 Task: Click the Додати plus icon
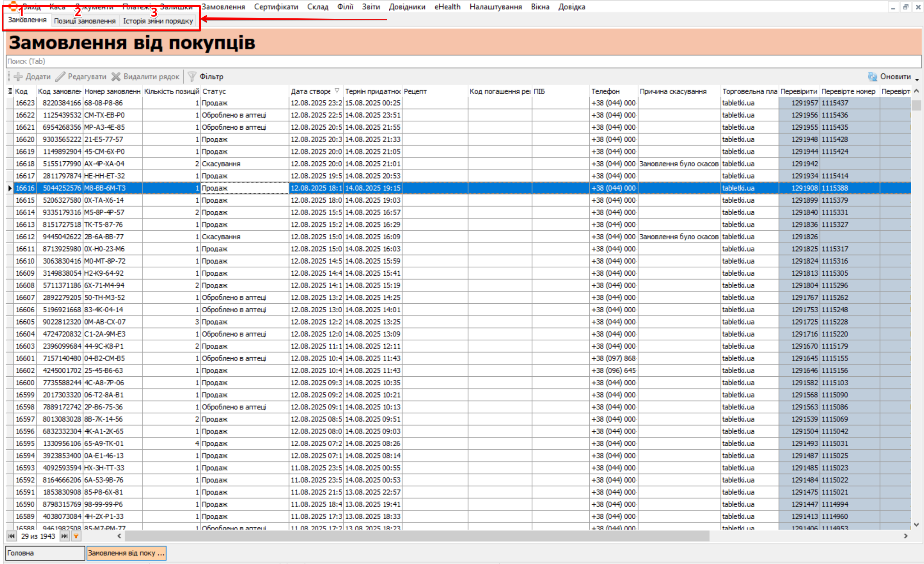(x=18, y=77)
